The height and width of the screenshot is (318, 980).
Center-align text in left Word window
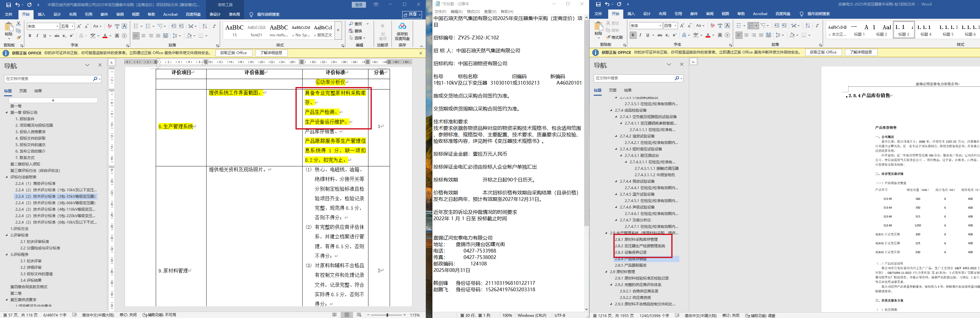point(143,36)
